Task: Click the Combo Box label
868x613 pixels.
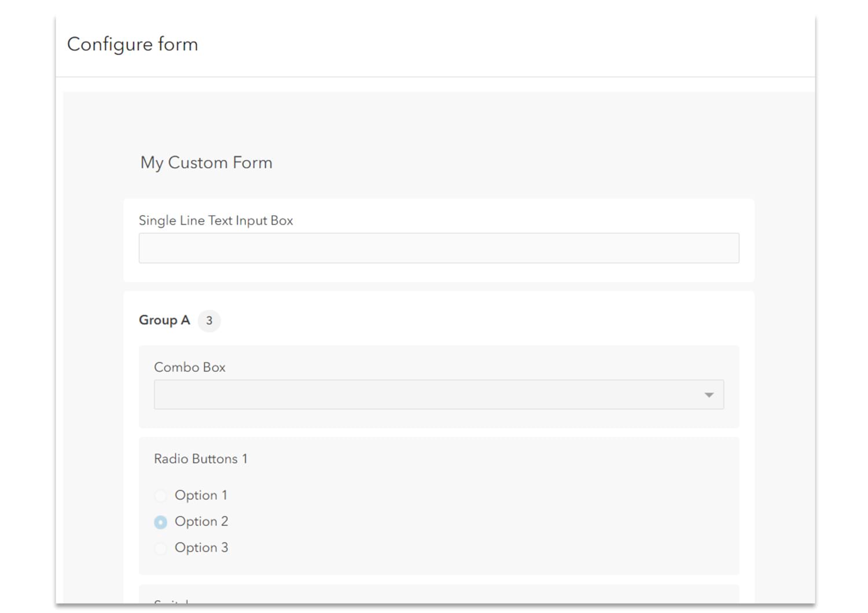Action: (190, 367)
